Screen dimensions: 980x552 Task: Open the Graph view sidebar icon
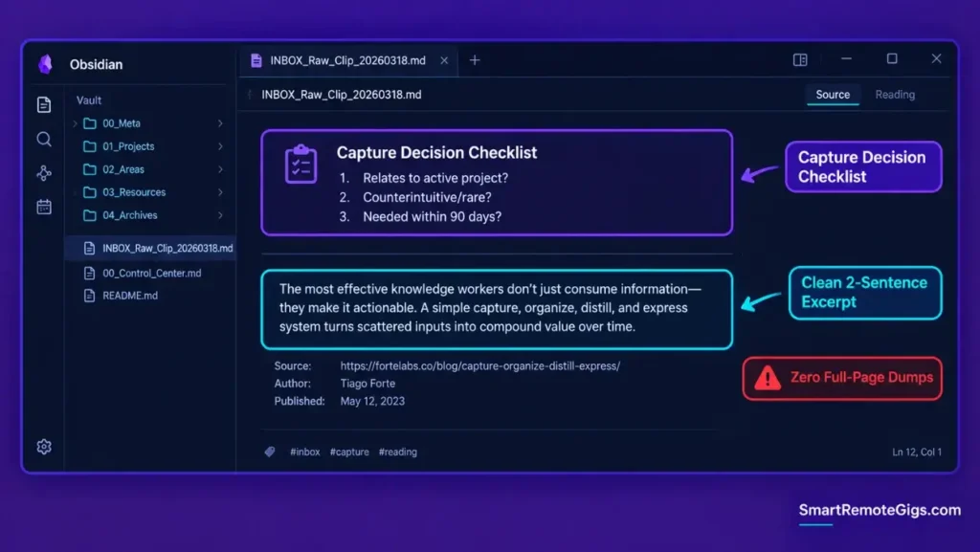44,173
